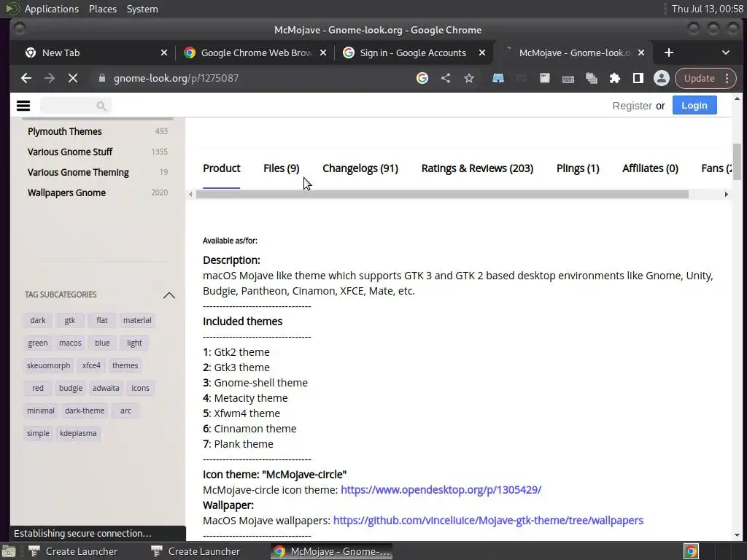Click the Chrome tray icon in taskbar
Screen dimensions: 747x560
691,551
